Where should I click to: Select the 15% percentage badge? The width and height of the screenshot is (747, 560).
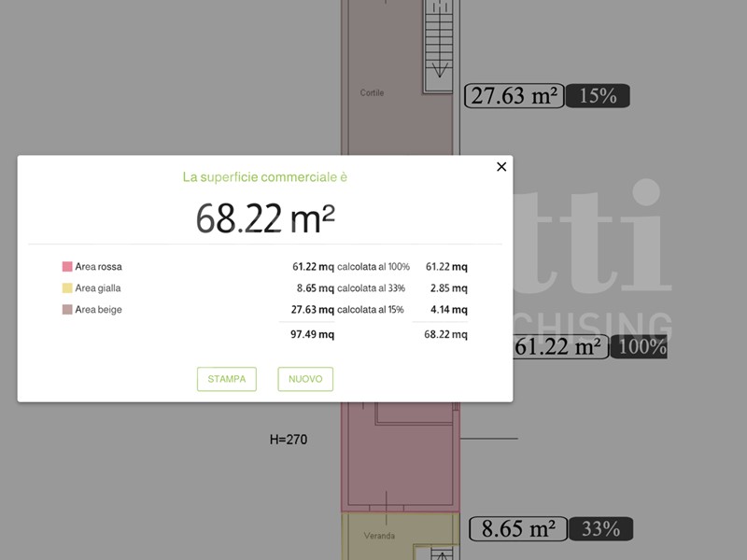[x=598, y=96]
